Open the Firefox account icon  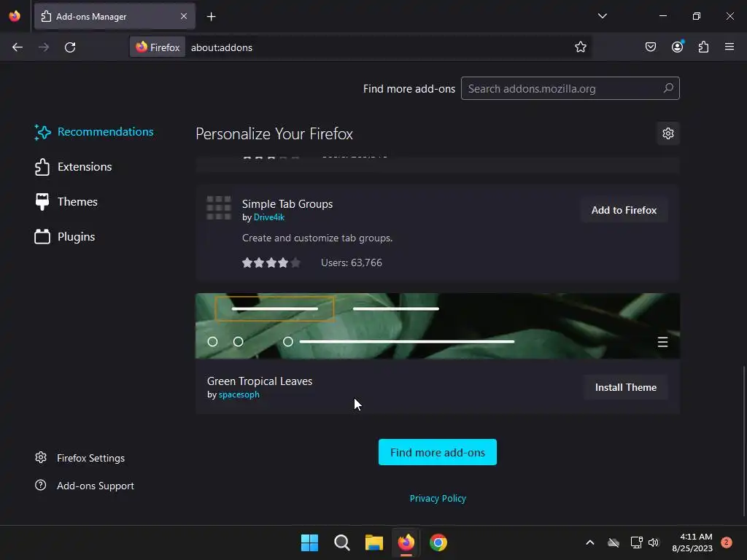(677, 47)
